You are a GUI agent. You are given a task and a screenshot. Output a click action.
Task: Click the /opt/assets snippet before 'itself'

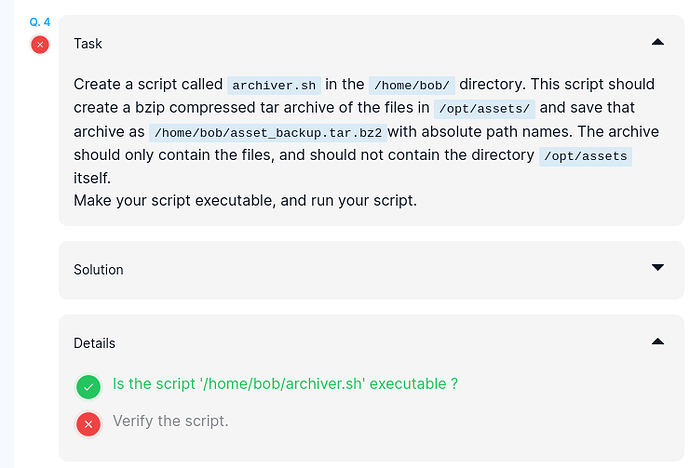click(585, 157)
